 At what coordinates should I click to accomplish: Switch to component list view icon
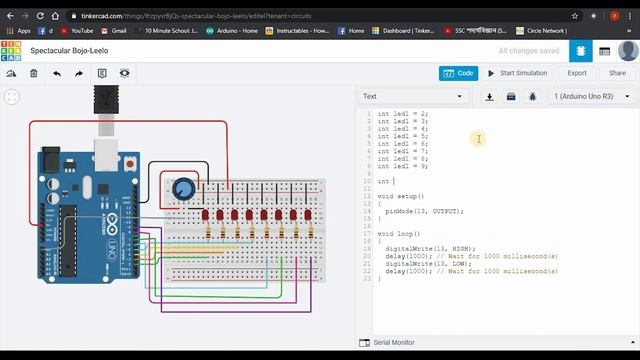tap(604, 51)
